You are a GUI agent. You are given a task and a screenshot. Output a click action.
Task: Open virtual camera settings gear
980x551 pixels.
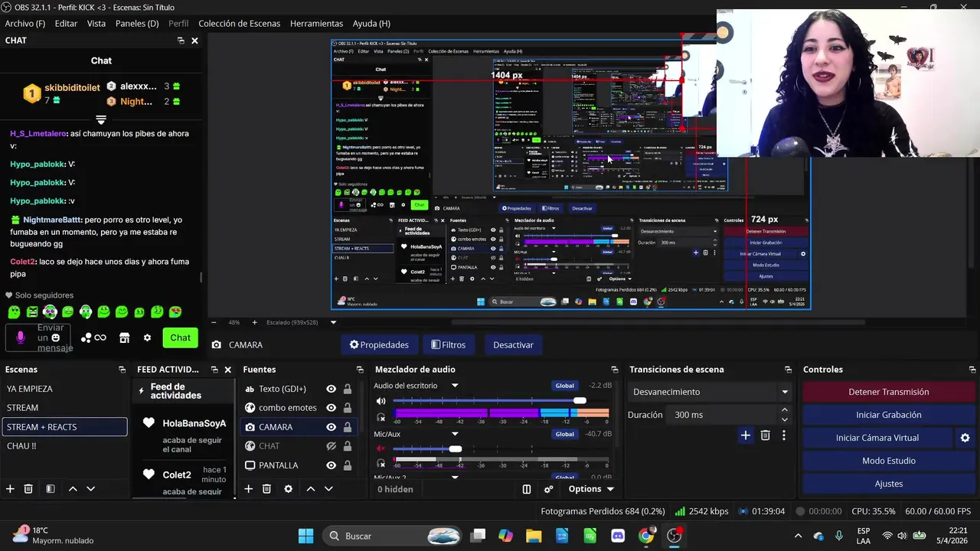click(965, 438)
